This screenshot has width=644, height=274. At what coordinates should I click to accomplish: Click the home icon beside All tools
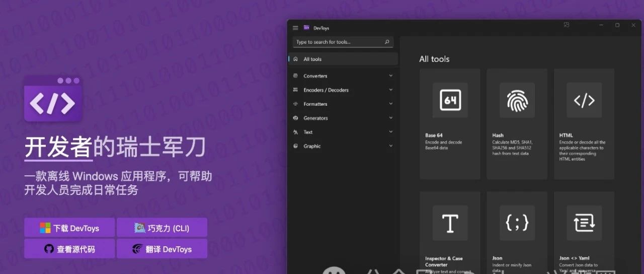tap(295, 59)
